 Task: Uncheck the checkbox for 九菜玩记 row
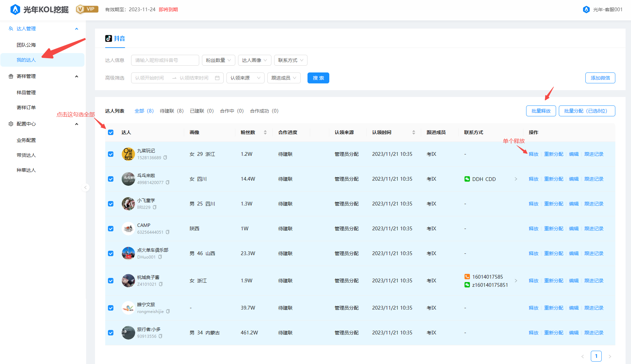(x=111, y=154)
